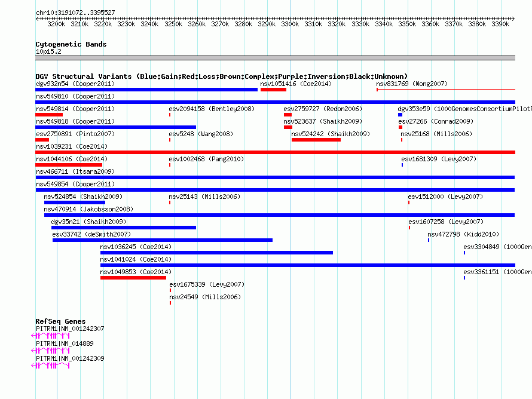Open esv1607258 (Levy2007) variant
532x399 pixels.
click(446, 222)
